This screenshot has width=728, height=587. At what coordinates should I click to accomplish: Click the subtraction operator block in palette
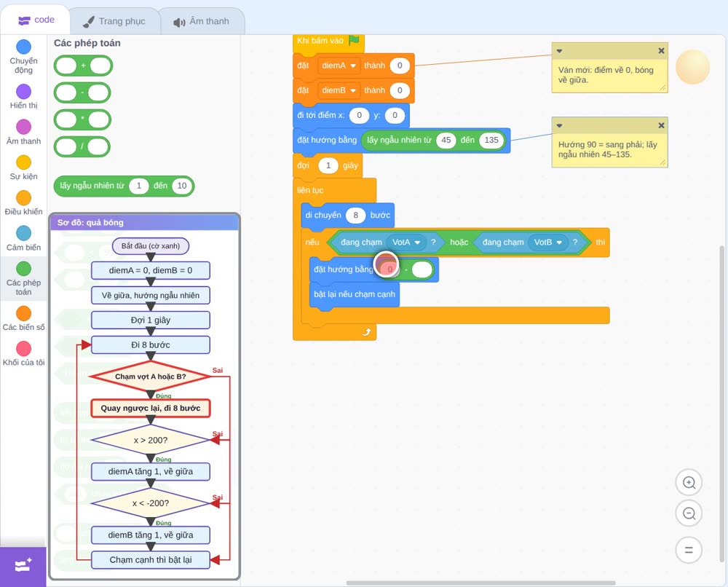[82, 92]
